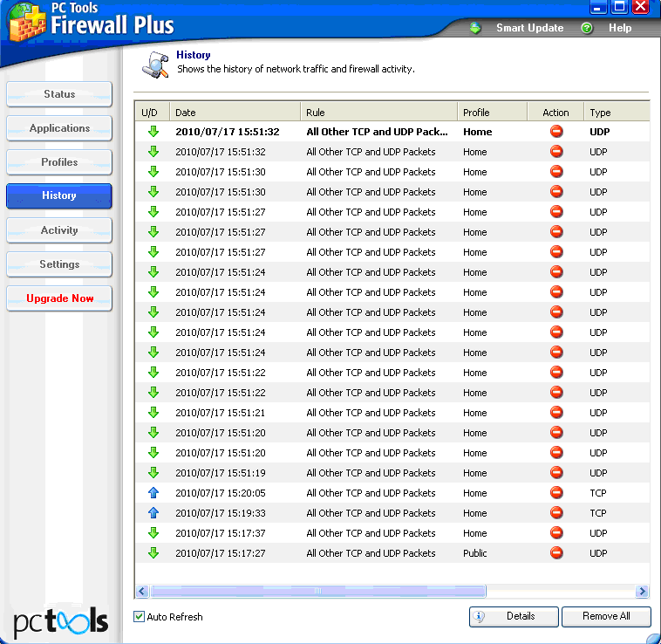Switch to the Applications section
The height and width of the screenshot is (644, 661).
pos(59,128)
